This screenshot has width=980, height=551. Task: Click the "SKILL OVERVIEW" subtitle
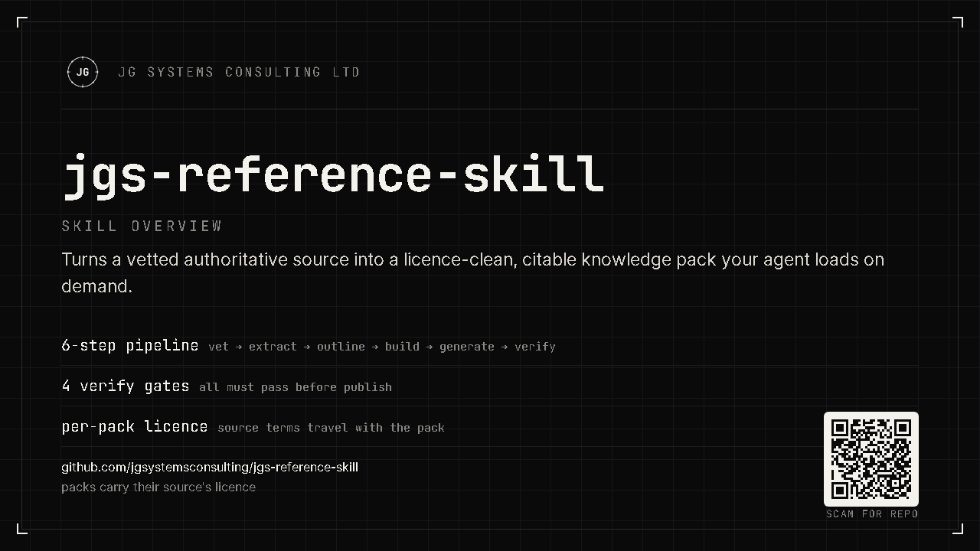(142, 226)
